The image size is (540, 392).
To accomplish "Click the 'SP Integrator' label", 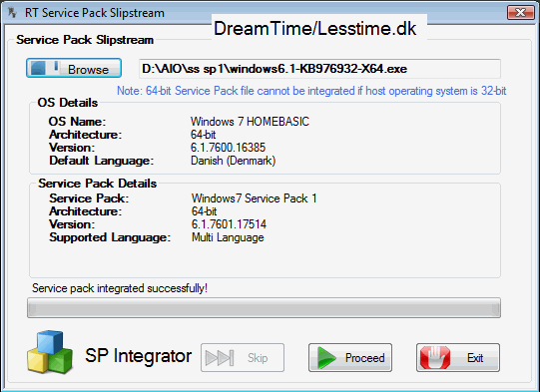I will [138, 355].
